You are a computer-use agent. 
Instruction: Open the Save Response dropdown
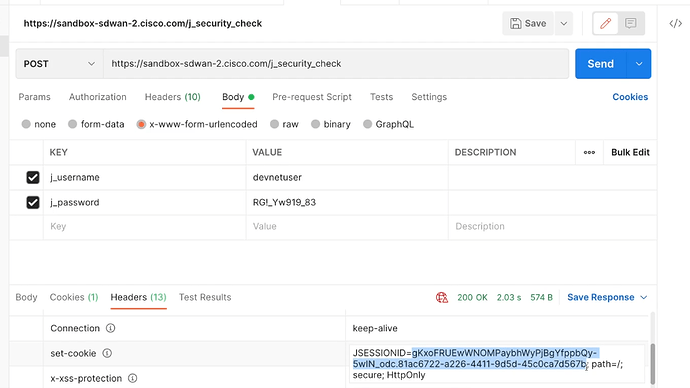point(607,297)
